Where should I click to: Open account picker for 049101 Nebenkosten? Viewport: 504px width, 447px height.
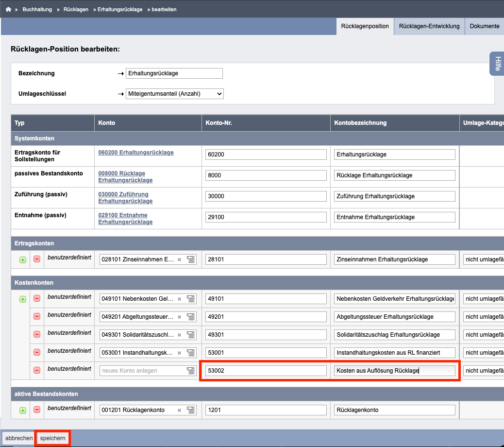click(x=191, y=299)
